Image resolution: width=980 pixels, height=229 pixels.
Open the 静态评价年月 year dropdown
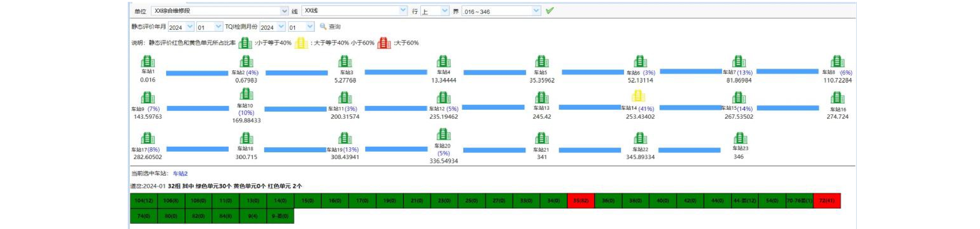[x=181, y=27]
